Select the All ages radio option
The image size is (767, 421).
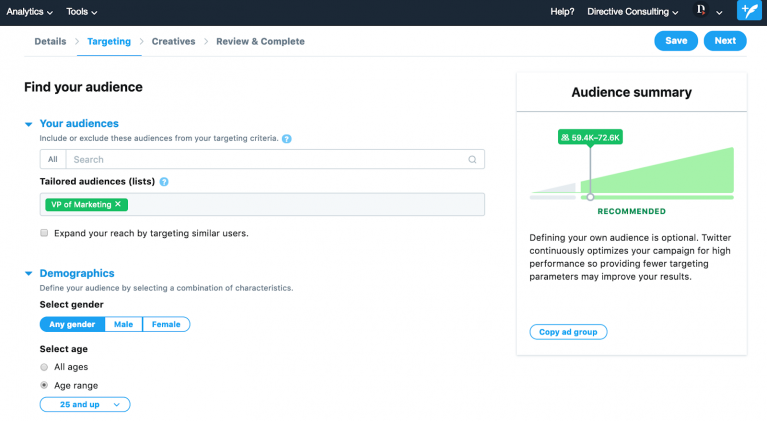pos(44,367)
